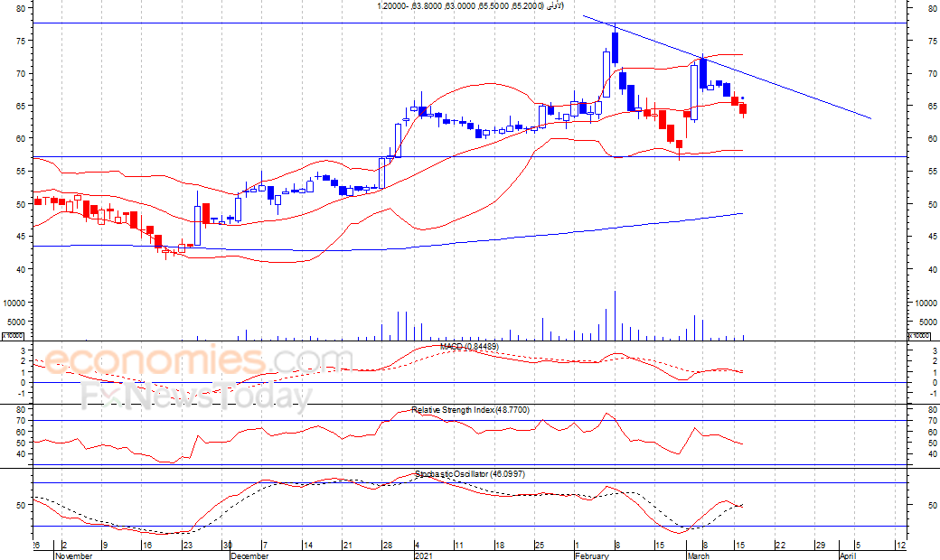This screenshot has height=560, width=940.
Task: Click the Stochastic Oscillator title
Action: tap(471, 474)
